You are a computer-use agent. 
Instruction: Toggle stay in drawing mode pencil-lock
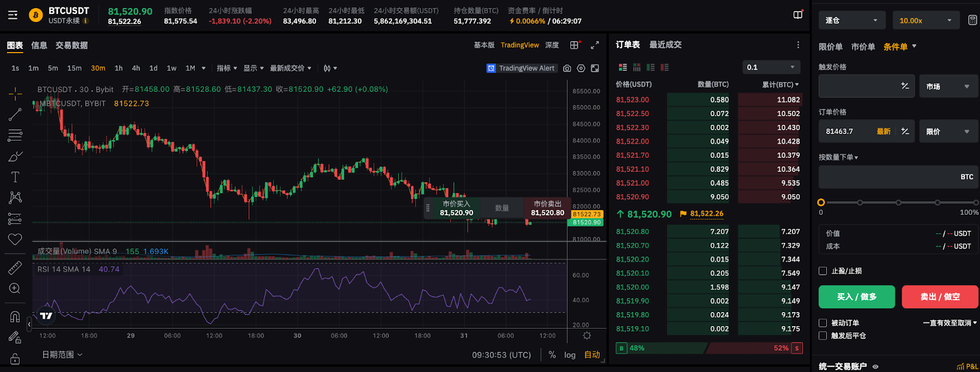15,337
